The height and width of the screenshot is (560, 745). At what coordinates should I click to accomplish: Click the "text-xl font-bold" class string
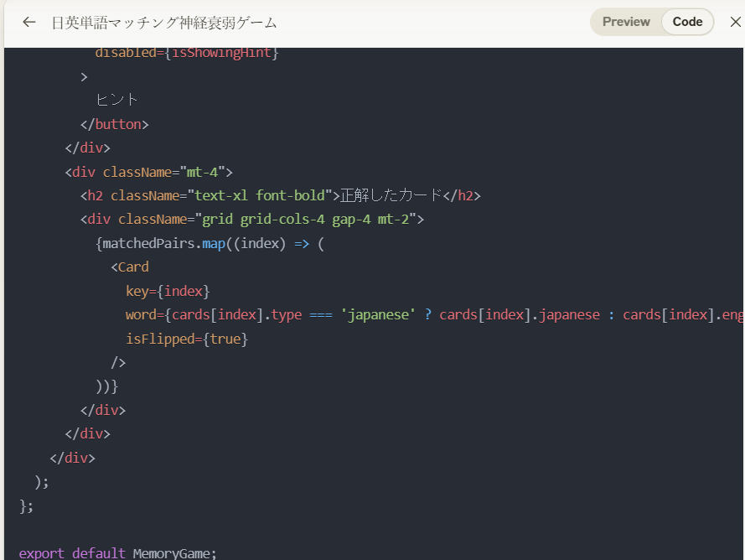tap(259, 195)
